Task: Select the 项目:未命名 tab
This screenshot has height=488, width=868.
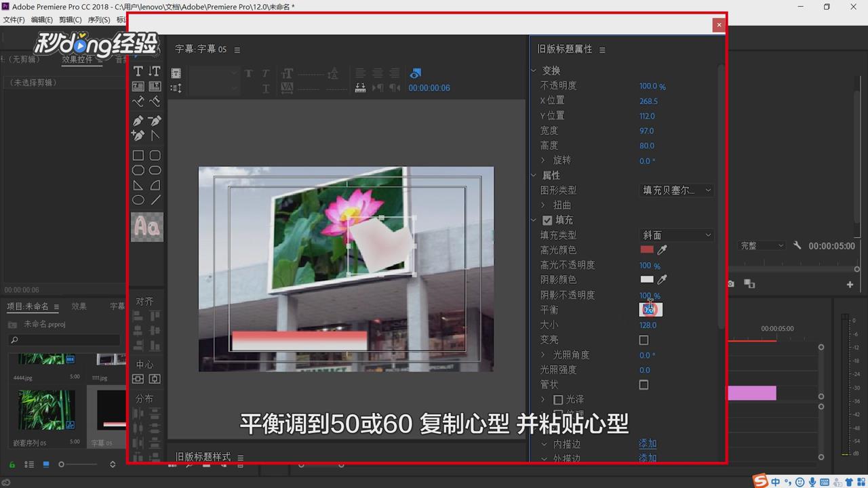Action: pos(28,306)
